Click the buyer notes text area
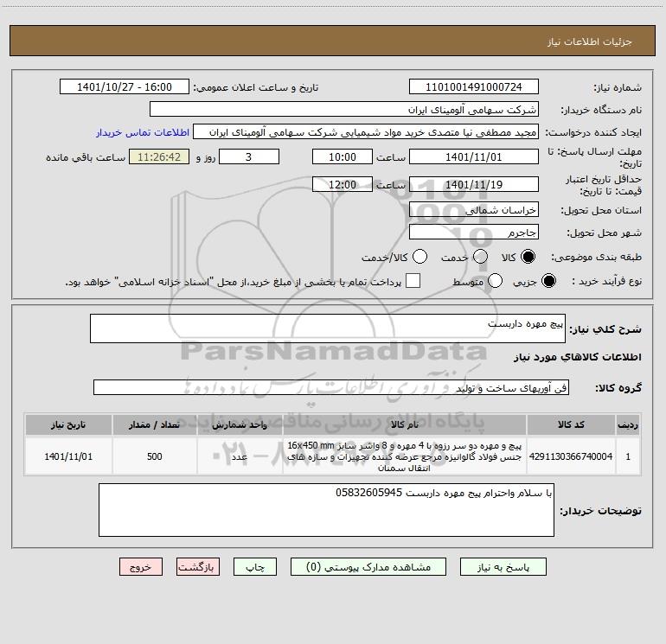Image resolution: width=666 pixels, height=644 pixels. click(326, 510)
